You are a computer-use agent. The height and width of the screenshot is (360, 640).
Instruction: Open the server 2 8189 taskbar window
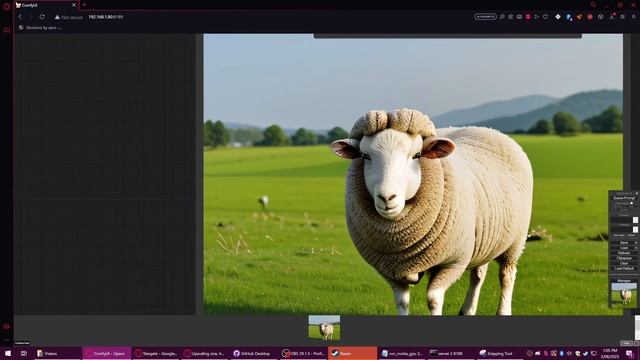[x=451, y=353]
